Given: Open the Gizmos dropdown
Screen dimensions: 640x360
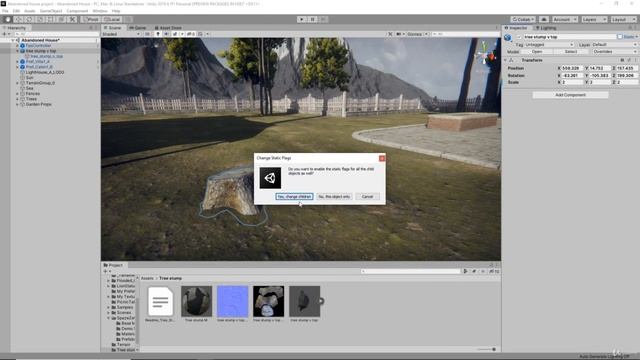Looking at the screenshot, I should click(x=417, y=34).
